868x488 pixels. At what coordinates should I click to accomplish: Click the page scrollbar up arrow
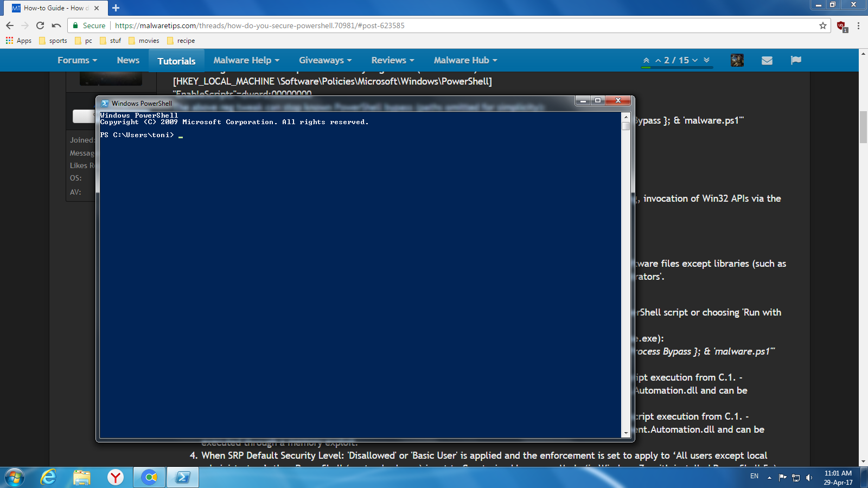tap(863, 54)
